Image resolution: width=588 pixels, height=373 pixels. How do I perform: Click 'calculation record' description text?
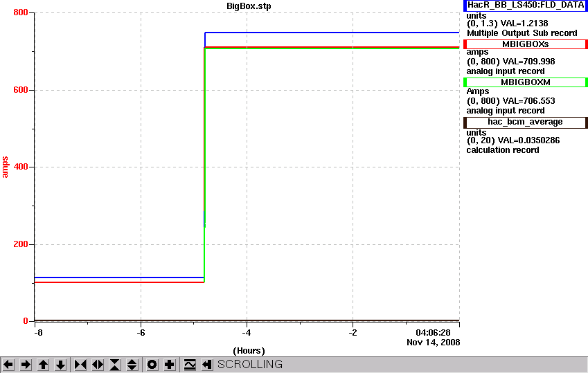(503, 150)
